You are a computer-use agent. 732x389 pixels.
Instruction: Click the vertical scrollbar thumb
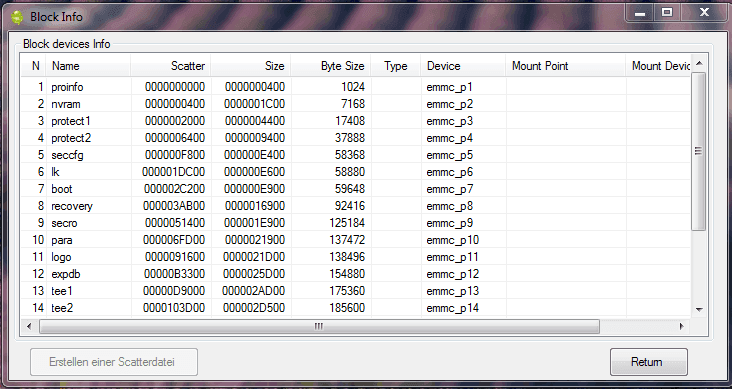[x=699, y=151]
